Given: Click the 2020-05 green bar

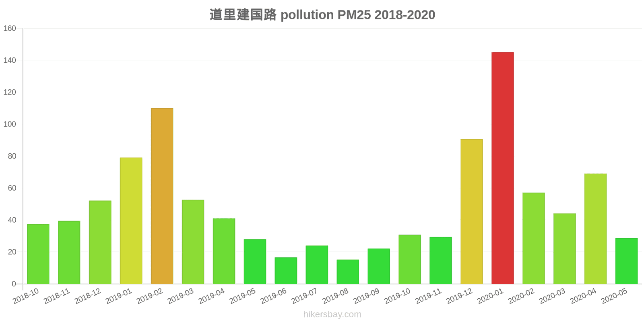Looking at the screenshot, I should coord(626,261).
